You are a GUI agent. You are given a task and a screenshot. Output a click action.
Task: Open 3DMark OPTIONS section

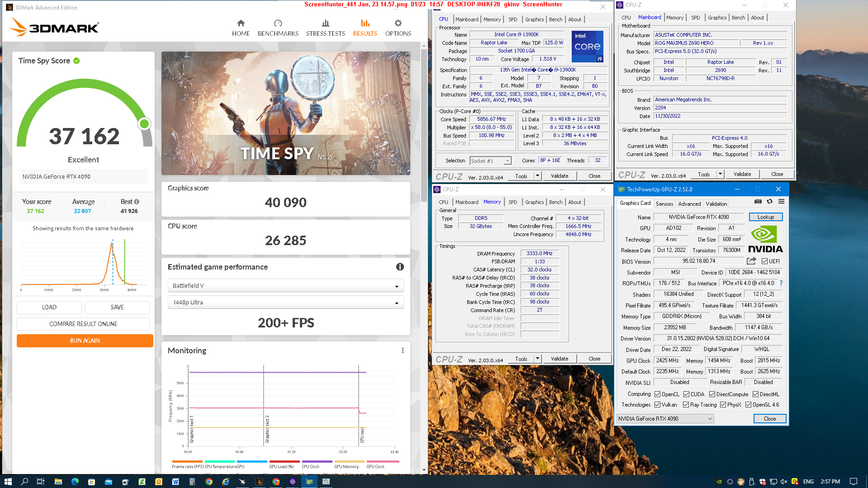tap(398, 28)
